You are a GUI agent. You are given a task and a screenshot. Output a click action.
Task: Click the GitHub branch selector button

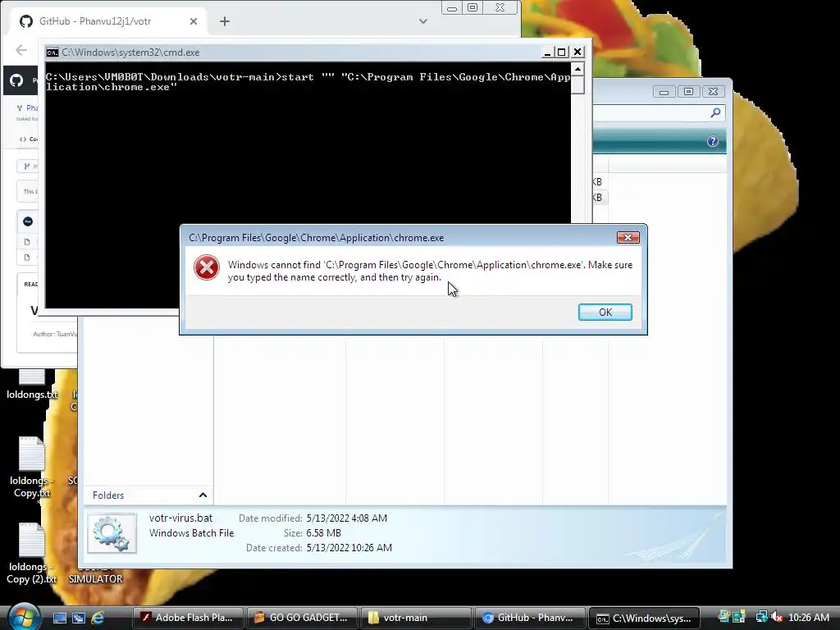tap(27, 166)
